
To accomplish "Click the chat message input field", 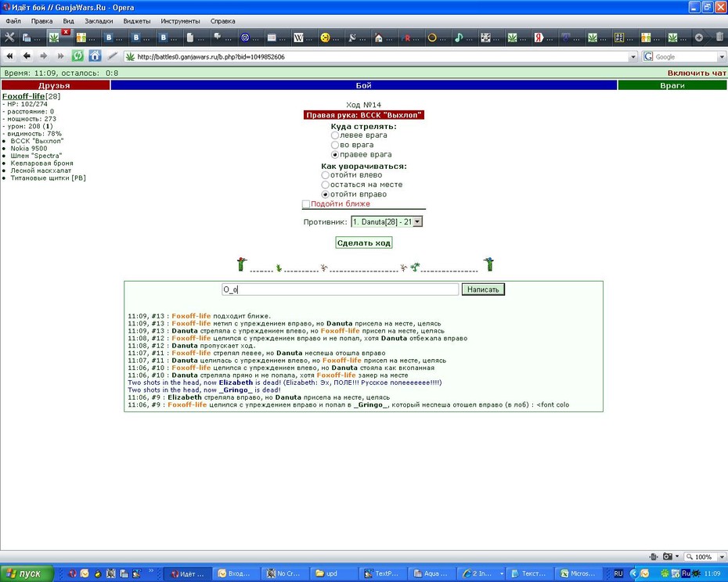I will click(x=340, y=289).
